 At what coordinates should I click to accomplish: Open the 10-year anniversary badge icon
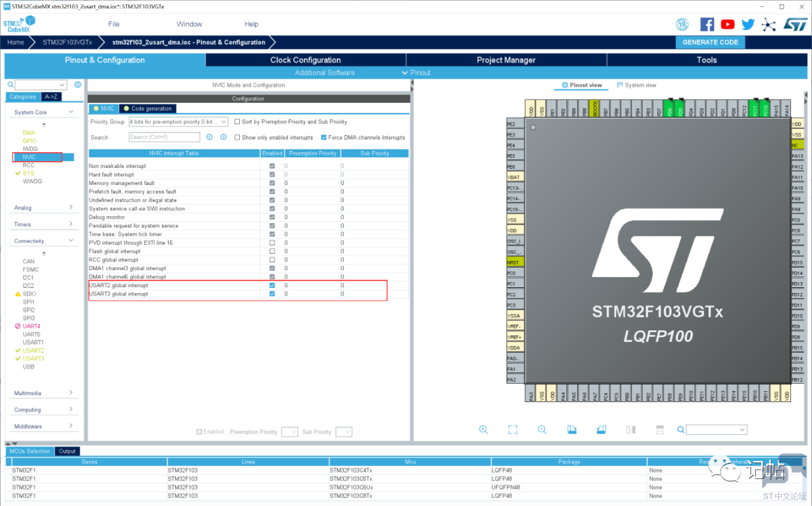(x=683, y=24)
